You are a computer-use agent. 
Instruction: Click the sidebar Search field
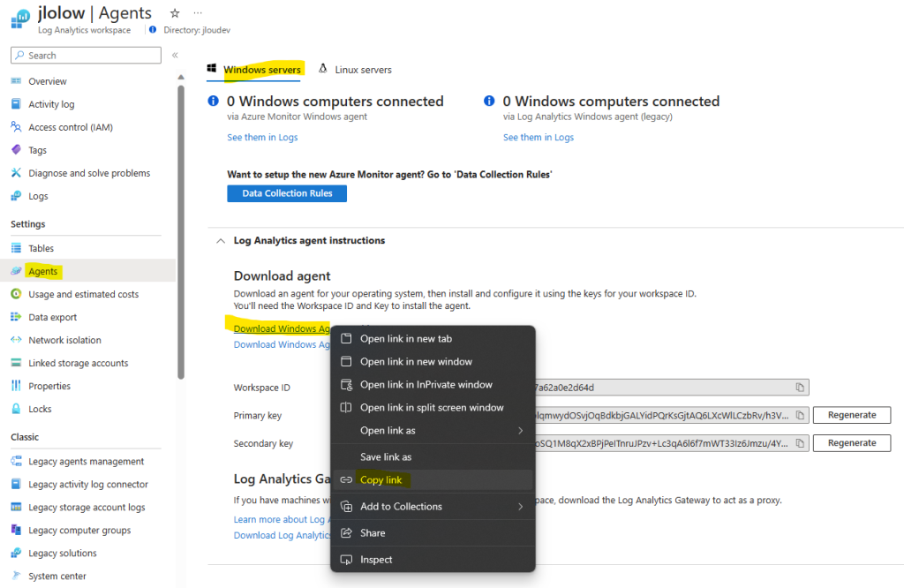pos(86,56)
